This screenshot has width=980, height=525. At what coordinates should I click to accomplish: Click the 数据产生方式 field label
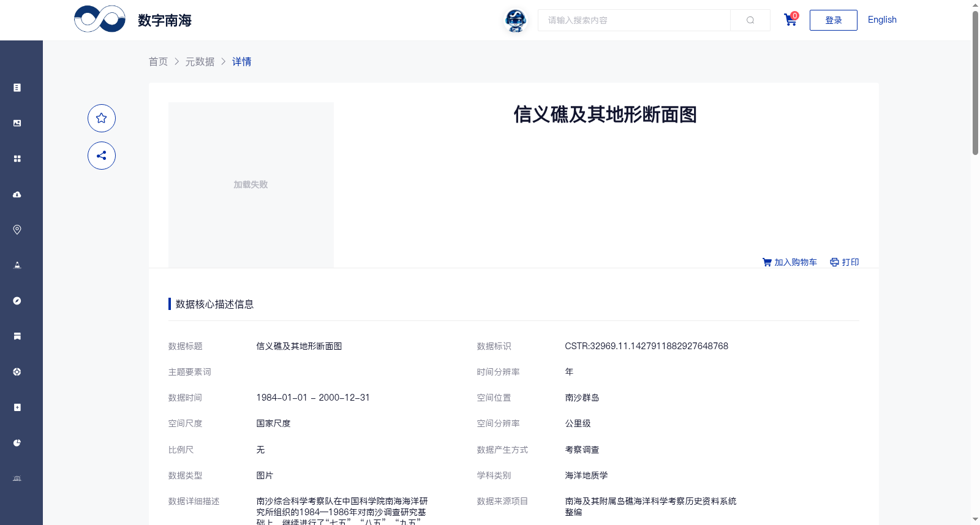coord(502,450)
